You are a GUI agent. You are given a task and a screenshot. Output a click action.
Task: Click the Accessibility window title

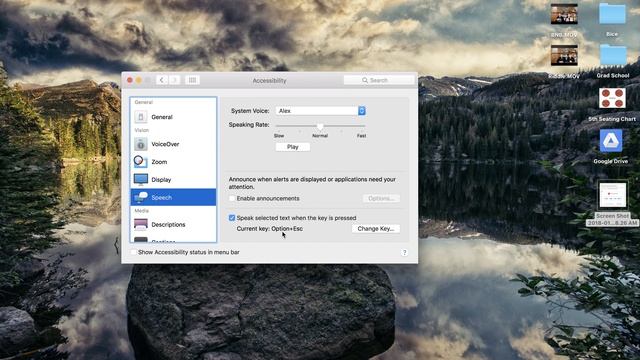(269, 80)
